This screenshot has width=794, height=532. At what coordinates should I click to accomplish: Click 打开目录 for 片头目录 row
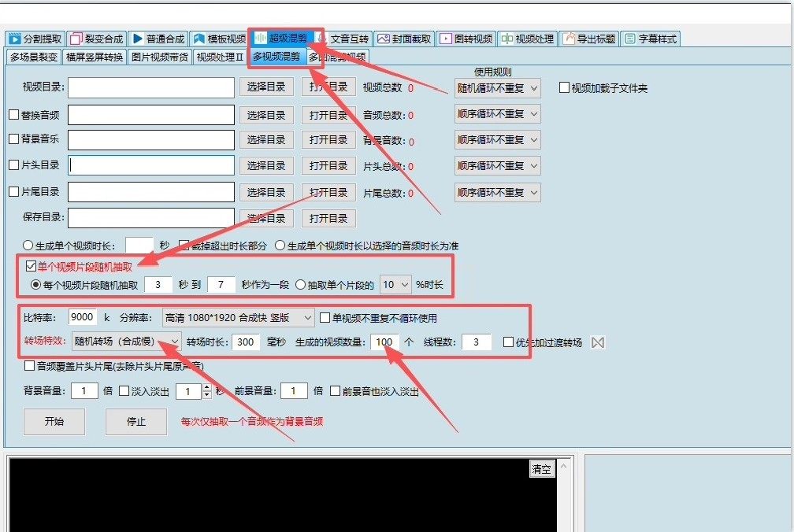pyautogui.click(x=328, y=166)
